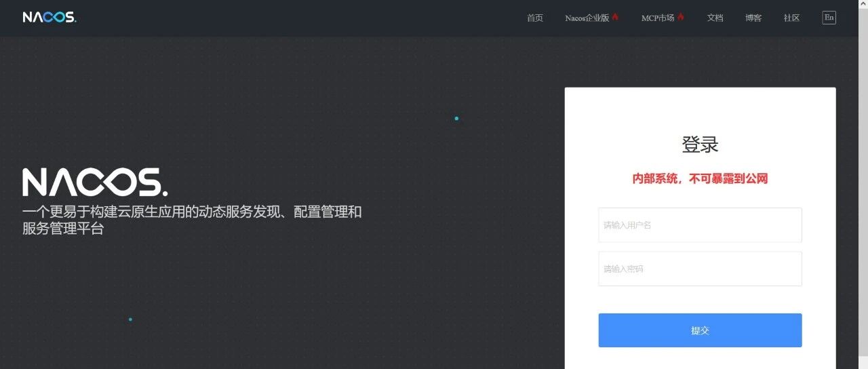This screenshot has width=868, height=369.
Task: Open the 首页 nav item
Action: pyautogui.click(x=535, y=18)
